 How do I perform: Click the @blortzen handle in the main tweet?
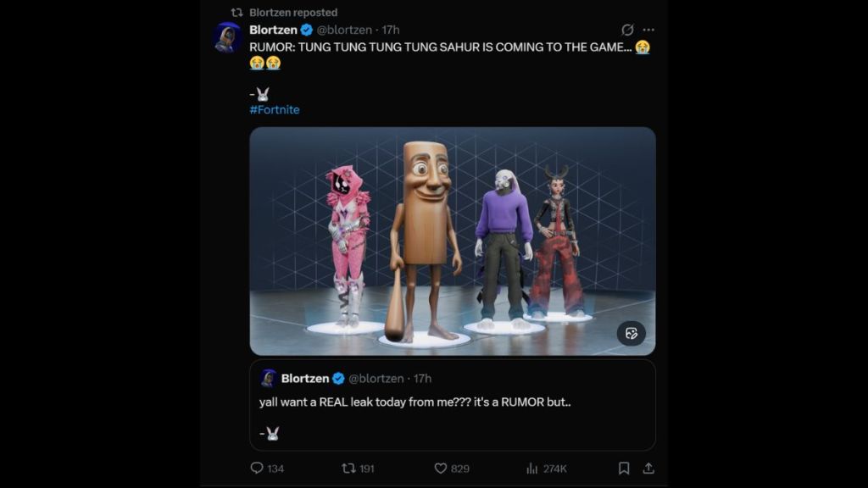tap(344, 30)
